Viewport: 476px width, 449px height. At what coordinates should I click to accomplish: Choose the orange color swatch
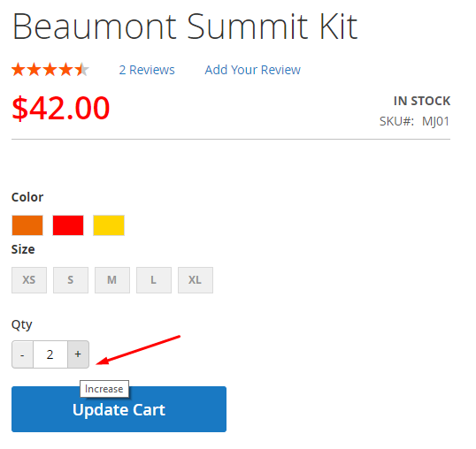click(27, 225)
